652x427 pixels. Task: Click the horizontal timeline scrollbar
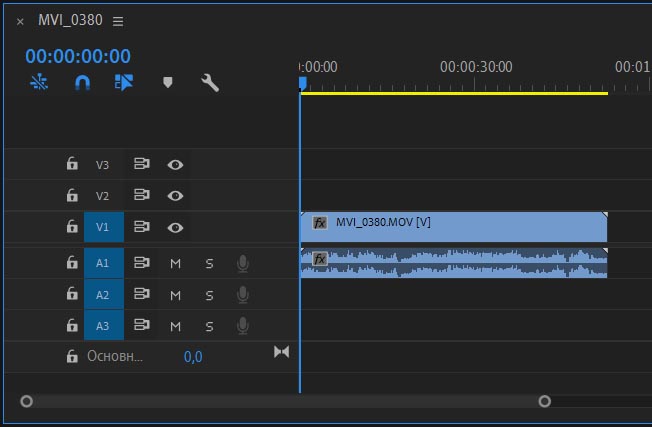point(285,401)
